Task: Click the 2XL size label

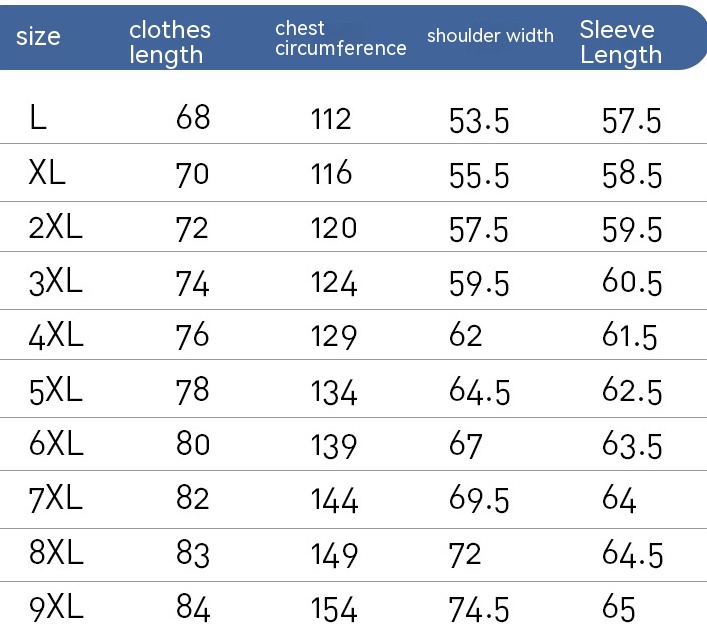Action: [x=56, y=228]
